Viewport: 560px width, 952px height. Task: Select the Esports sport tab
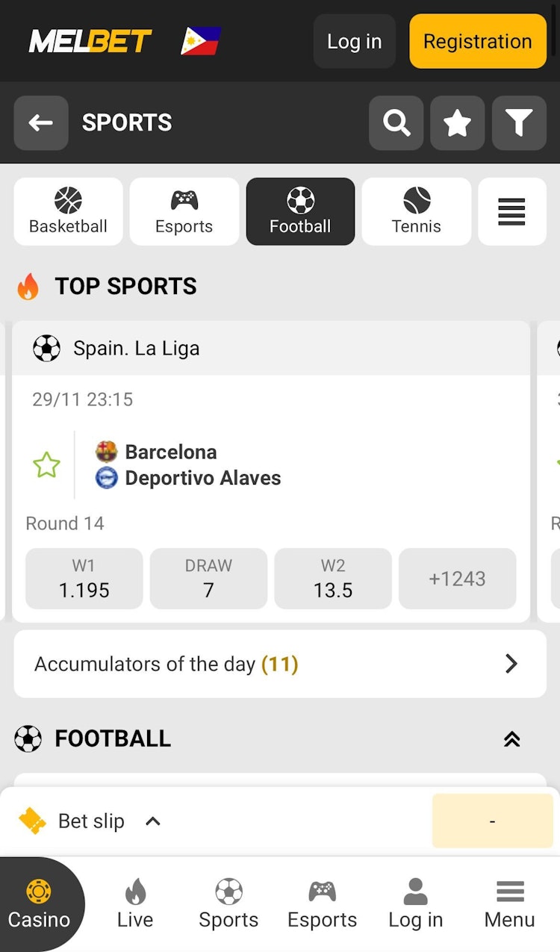184,212
